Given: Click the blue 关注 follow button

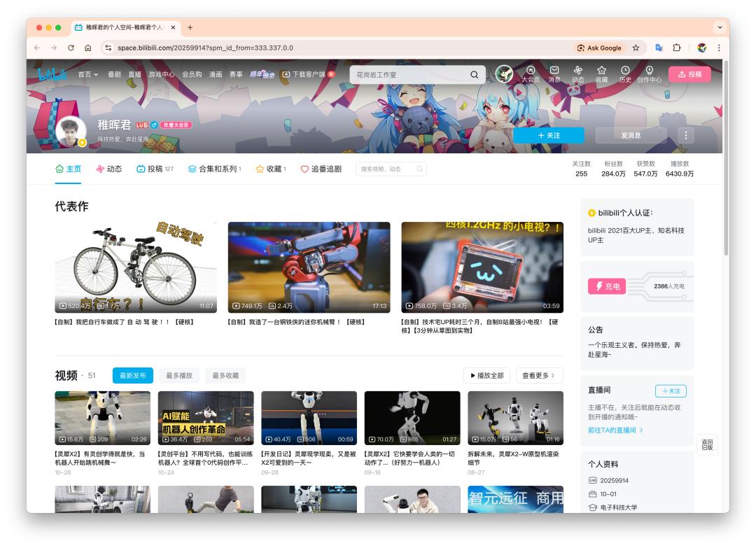Looking at the screenshot, I should [x=549, y=136].
